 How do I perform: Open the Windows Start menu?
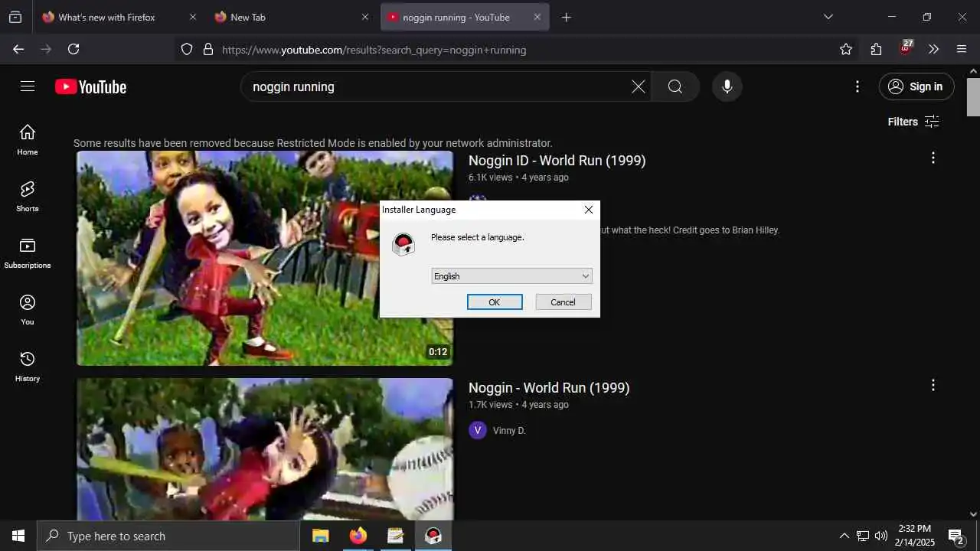pyautogui.click(x=18, y=536)
